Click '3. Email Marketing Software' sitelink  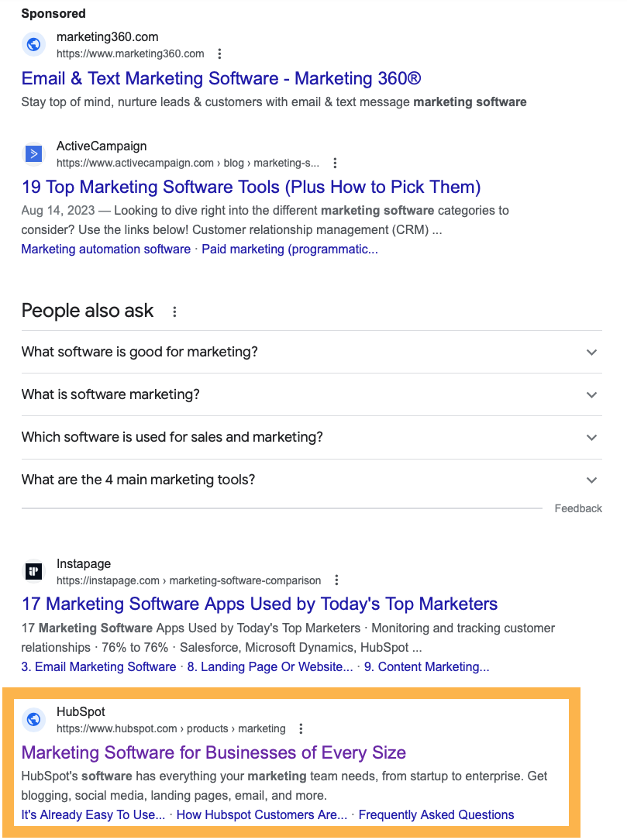(x=98, y=667)
